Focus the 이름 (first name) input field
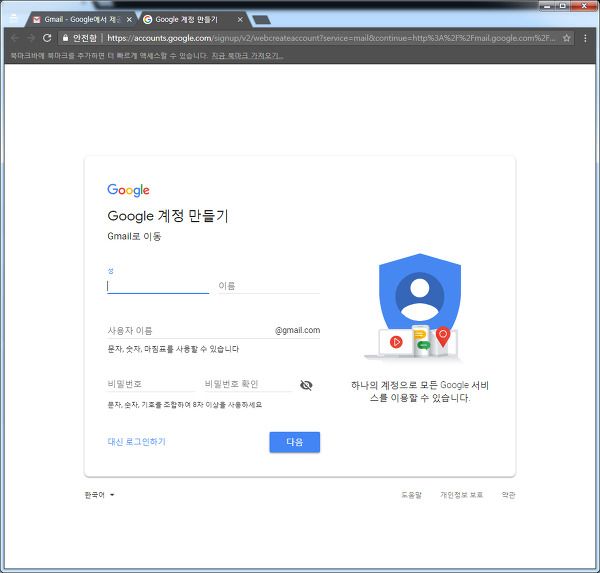The width and height of the screenshot is (600, 573). (269, 286)
